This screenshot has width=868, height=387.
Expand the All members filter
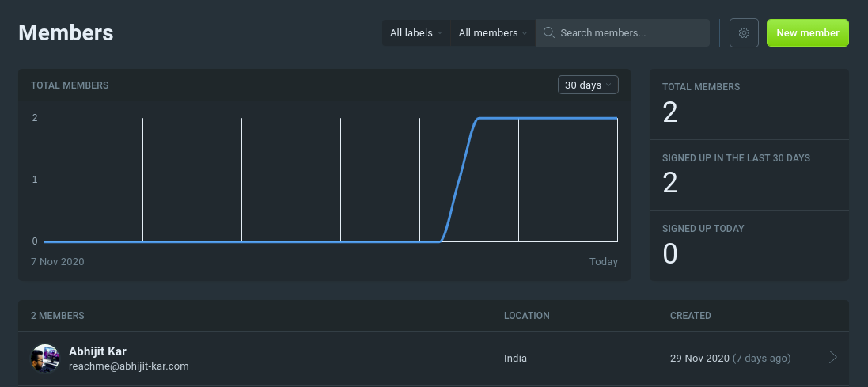point(493,32)
